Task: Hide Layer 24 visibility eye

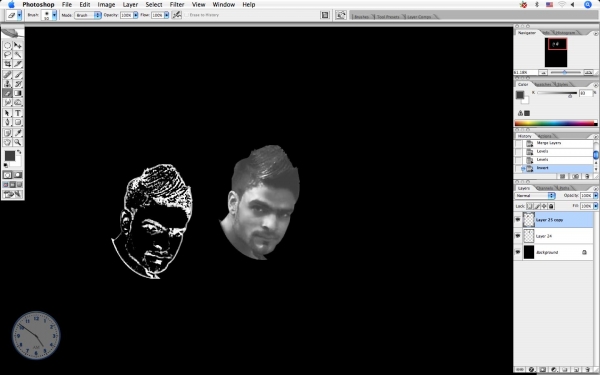Action: pos(518,236)
